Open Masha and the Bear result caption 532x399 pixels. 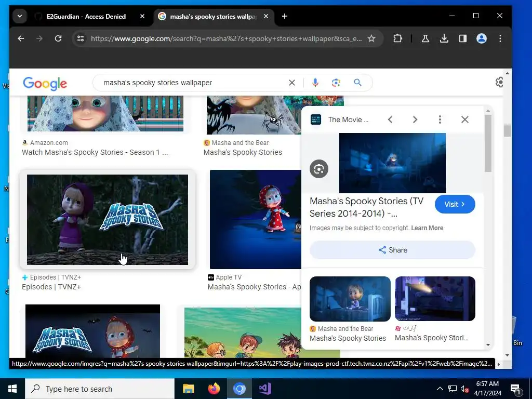point(243,152)
